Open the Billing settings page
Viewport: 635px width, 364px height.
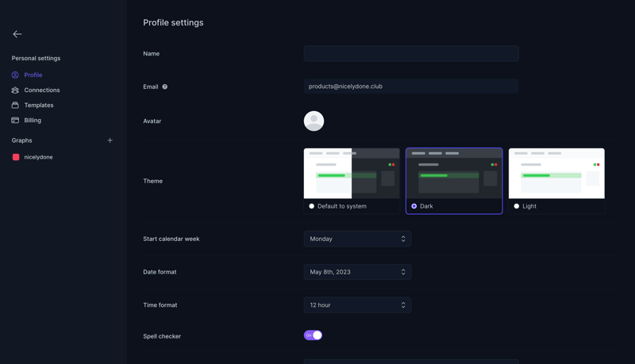coord(33,120)
